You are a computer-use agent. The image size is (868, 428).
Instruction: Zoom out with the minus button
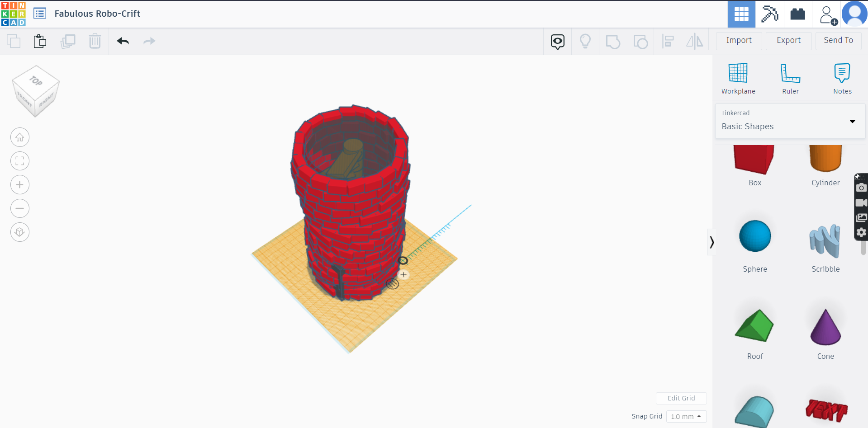click(x=20, y=208)
